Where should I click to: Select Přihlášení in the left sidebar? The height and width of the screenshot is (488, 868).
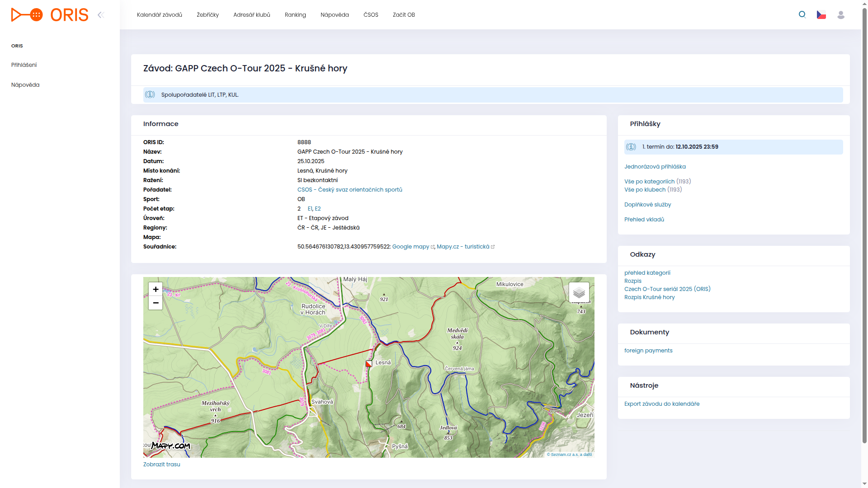coord(24,65)
